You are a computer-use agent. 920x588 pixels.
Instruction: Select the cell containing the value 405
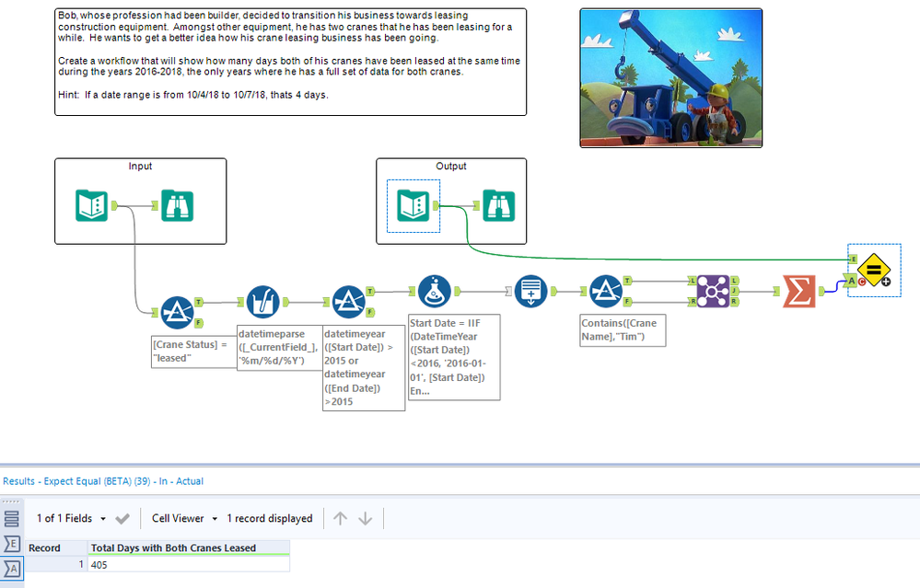101,565
